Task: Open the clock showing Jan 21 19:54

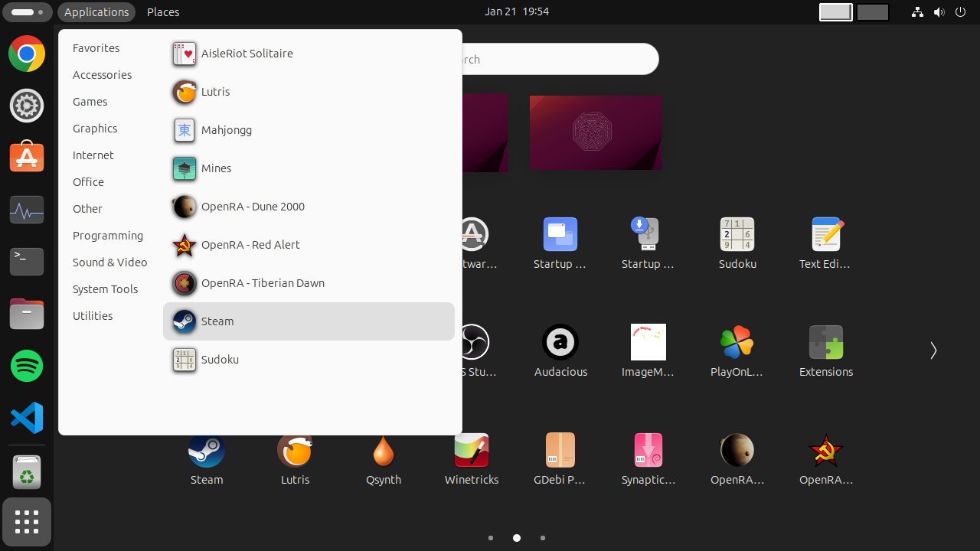Action: 517,11
